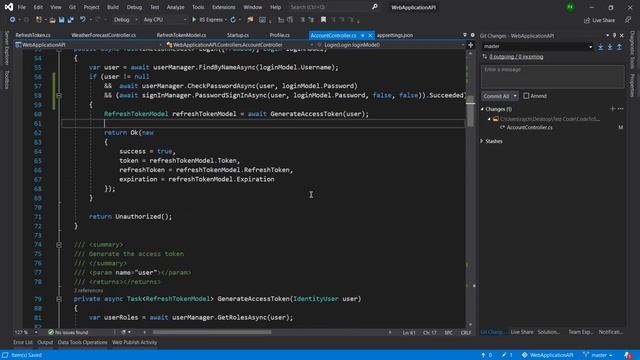Screen dimensions: 640x360
Task: Click the Refresh browser toolbar icon
Action: 233,20
